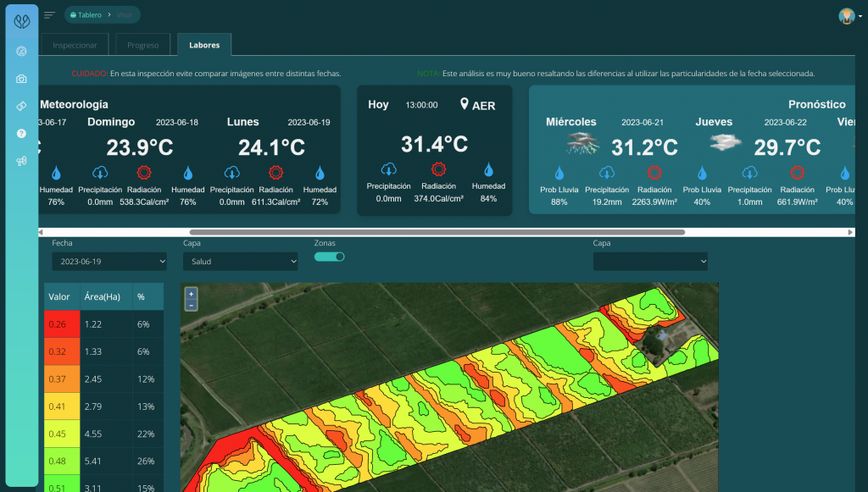Click the user avatar in top right
The width and height of the screenshot is (868, 492).
[x=846, y=16]
